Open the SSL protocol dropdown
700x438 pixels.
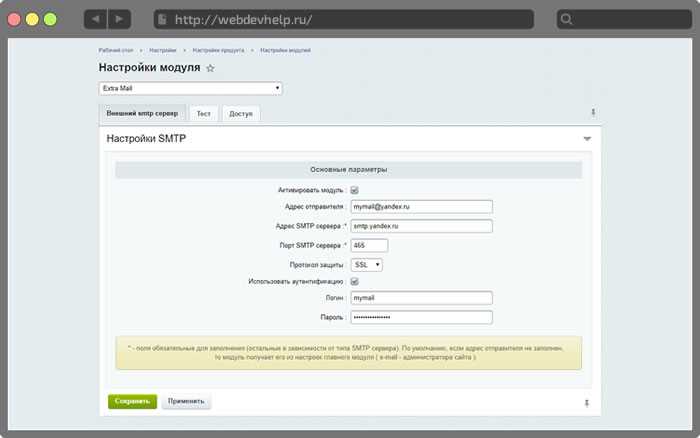[x=367, y=265]
